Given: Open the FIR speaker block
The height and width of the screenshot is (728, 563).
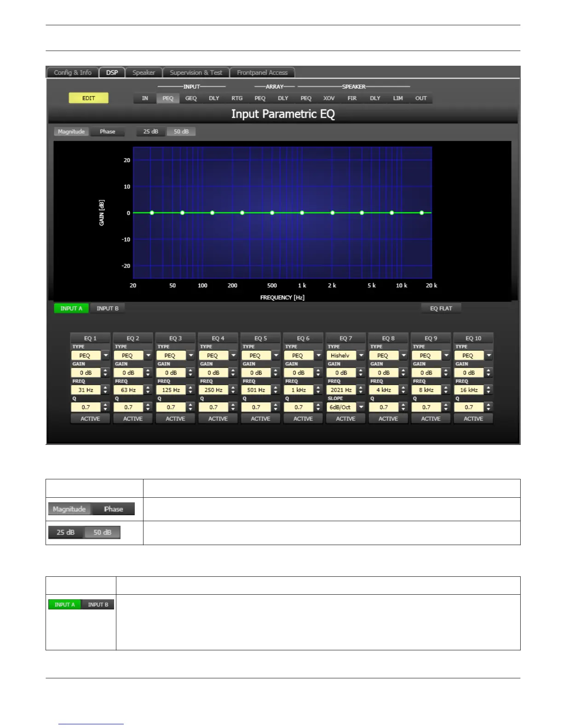Looking at the screenshot, I should tap(352, 98).
